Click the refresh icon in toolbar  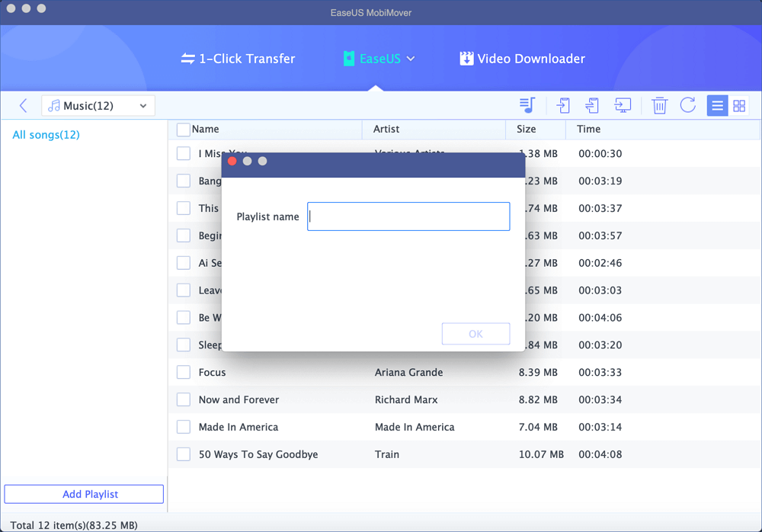[x=687, y=105]
